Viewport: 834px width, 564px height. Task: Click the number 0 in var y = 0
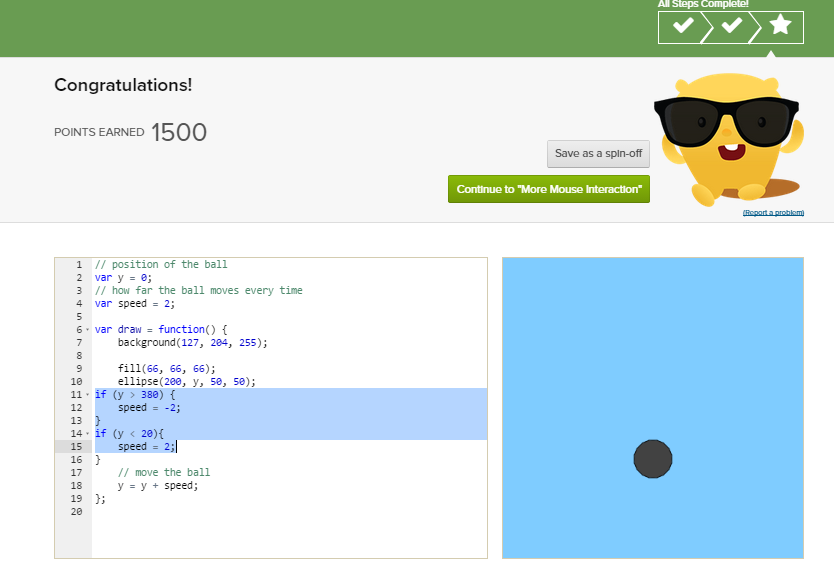[144, 278]
